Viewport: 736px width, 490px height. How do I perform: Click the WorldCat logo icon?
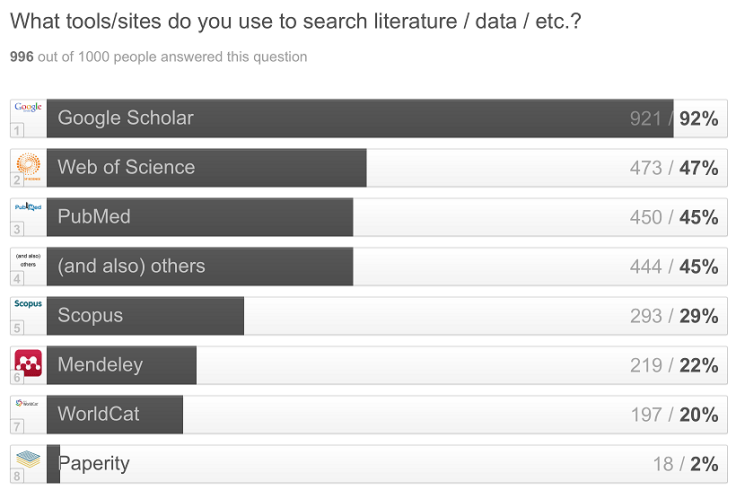[28, 403]
